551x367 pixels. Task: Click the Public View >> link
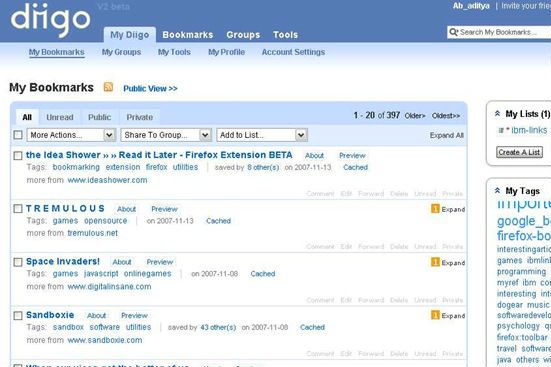[x=150, y=89]
